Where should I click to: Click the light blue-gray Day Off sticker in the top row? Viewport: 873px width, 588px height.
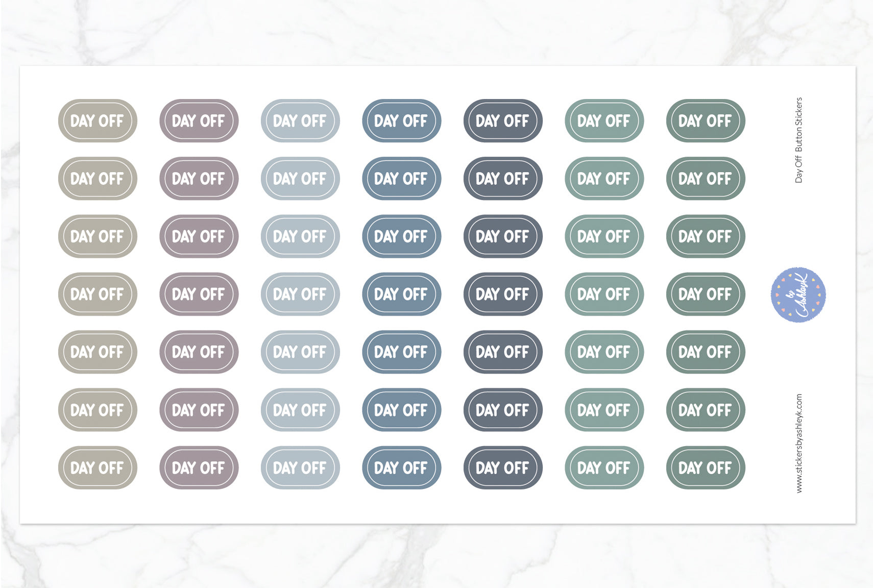pos(300,121)
